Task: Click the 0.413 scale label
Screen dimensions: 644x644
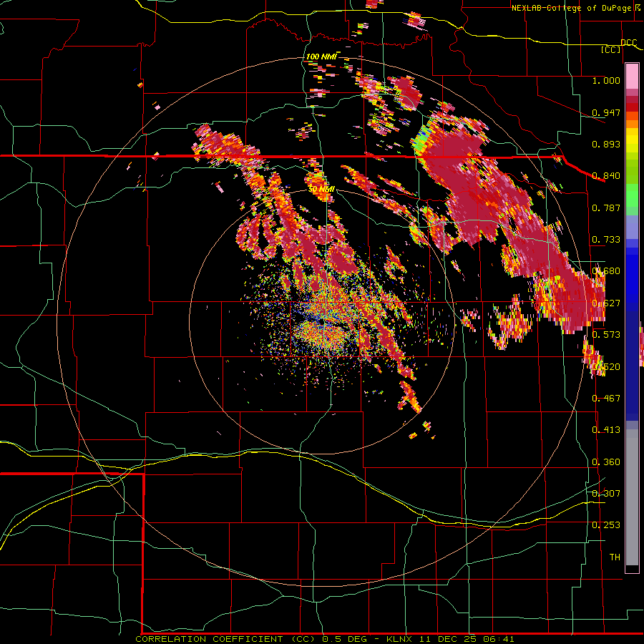Action: pyautogui.click(x=606, y=429)
